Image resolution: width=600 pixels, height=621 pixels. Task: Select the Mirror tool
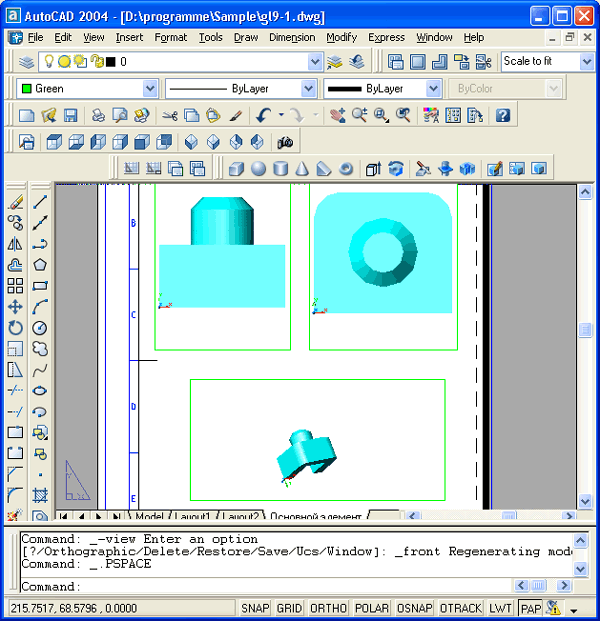(15, 244)
